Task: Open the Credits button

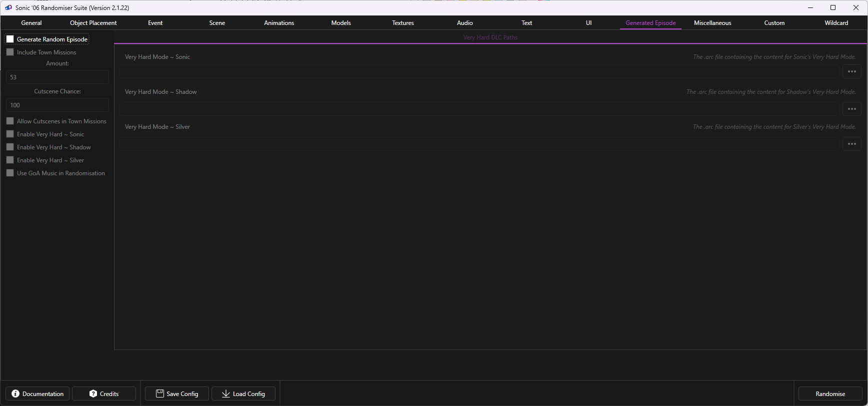Action: coord(104,394)
